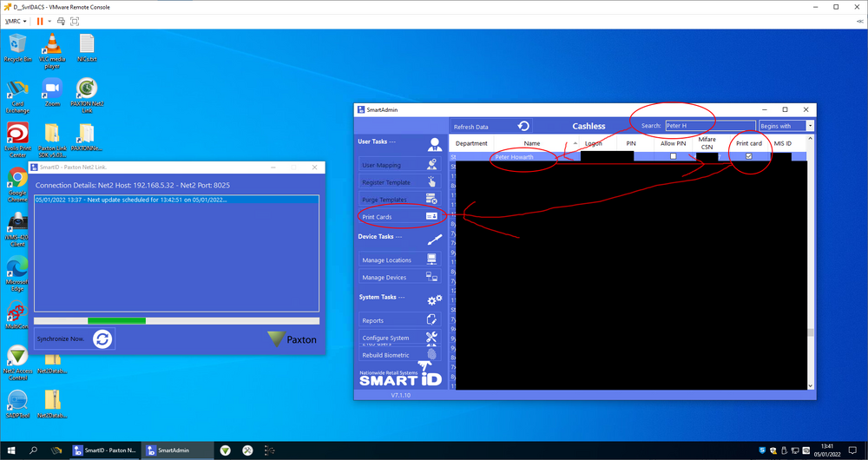868x460 pixels.
Task: Click VMRC send Ctrl+Alt+Del icon
Action: pos(61,21)
